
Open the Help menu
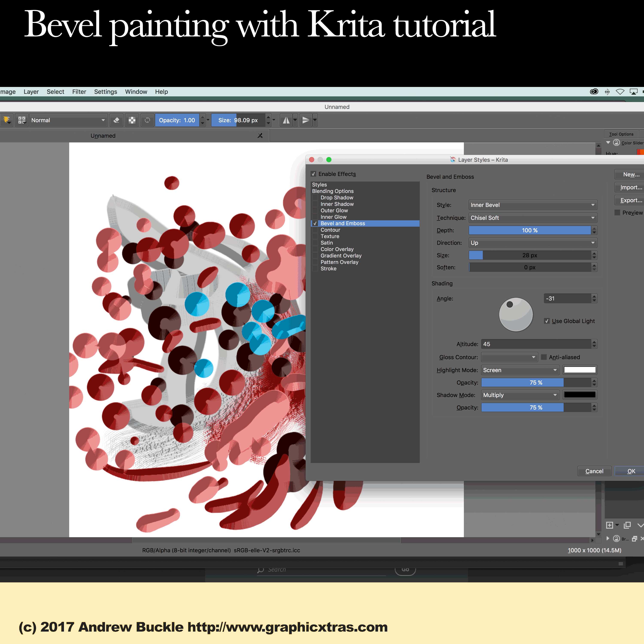161,92
